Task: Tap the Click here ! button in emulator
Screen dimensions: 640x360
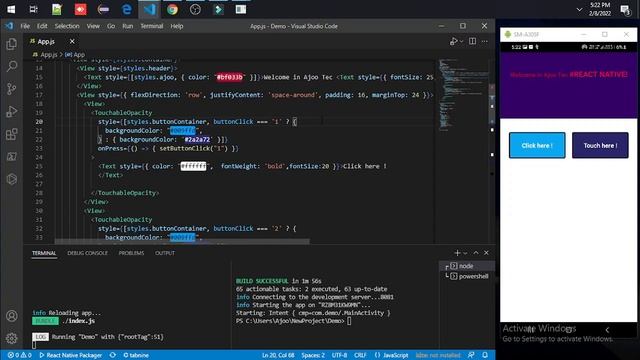Action: (x=537, y=145)
